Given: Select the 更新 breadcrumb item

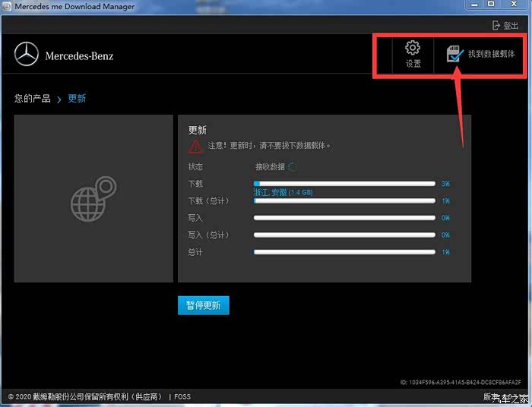Looking at the screenshot, I should (x=77, y=99).
